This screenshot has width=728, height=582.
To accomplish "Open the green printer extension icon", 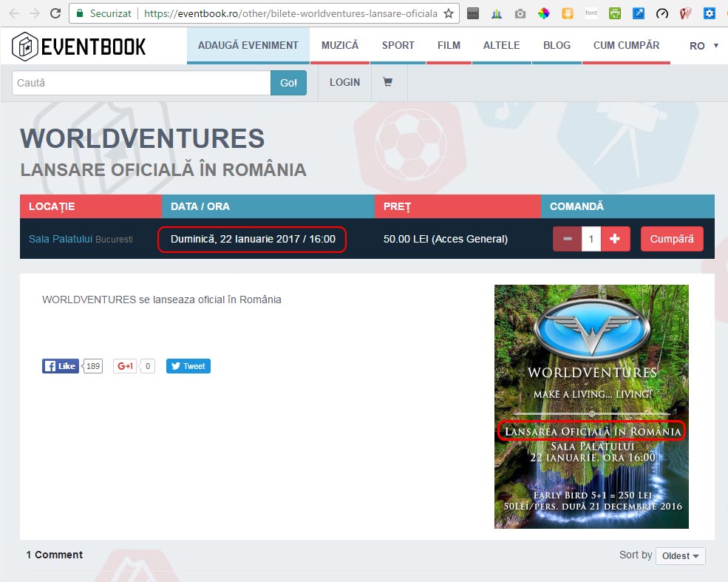I will click(x=615, y=13).
